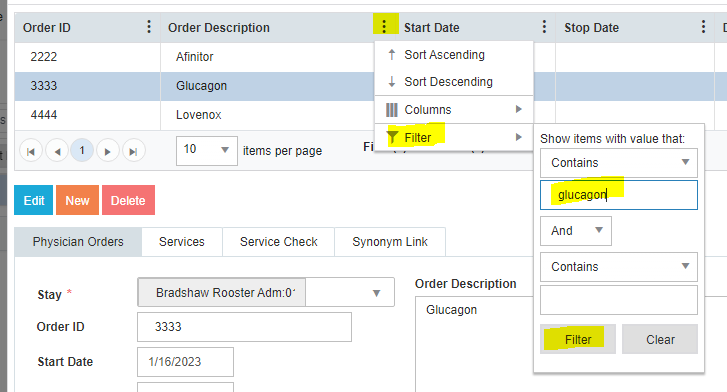Click the blue Edit button

click(34, 200)
